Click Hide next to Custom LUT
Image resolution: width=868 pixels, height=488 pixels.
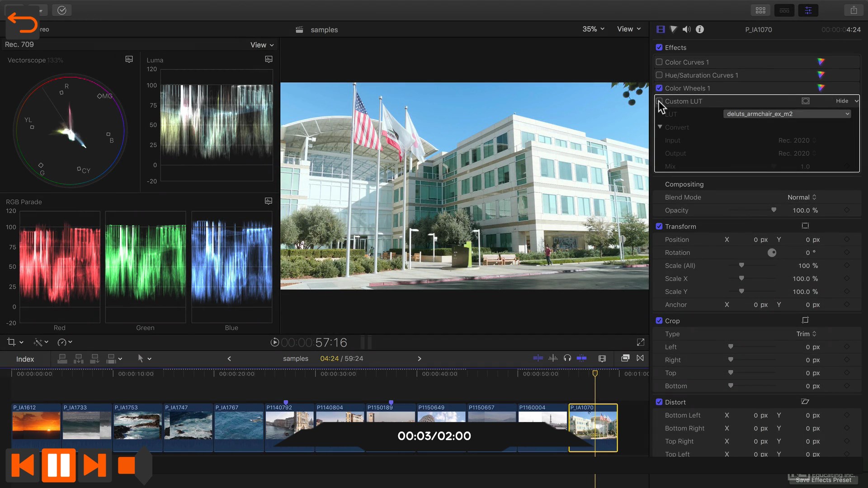tap(842, 101)
